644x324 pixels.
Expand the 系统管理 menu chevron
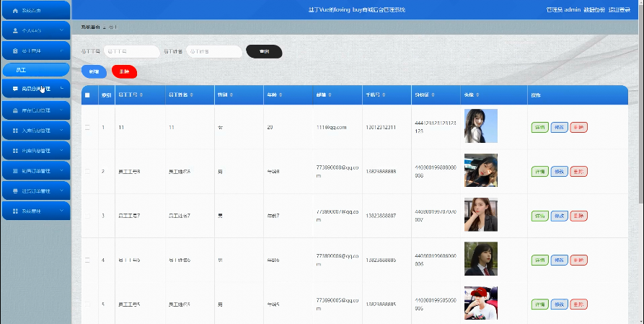pyautogui.click(x=61, y=211)
